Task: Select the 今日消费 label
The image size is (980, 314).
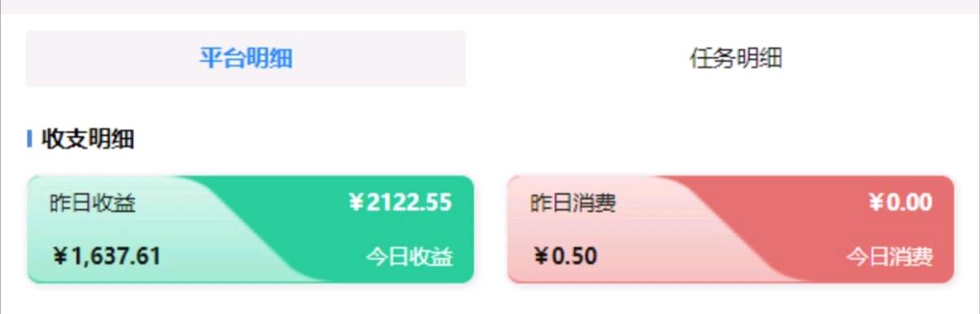Action: (x=889, y=257)
